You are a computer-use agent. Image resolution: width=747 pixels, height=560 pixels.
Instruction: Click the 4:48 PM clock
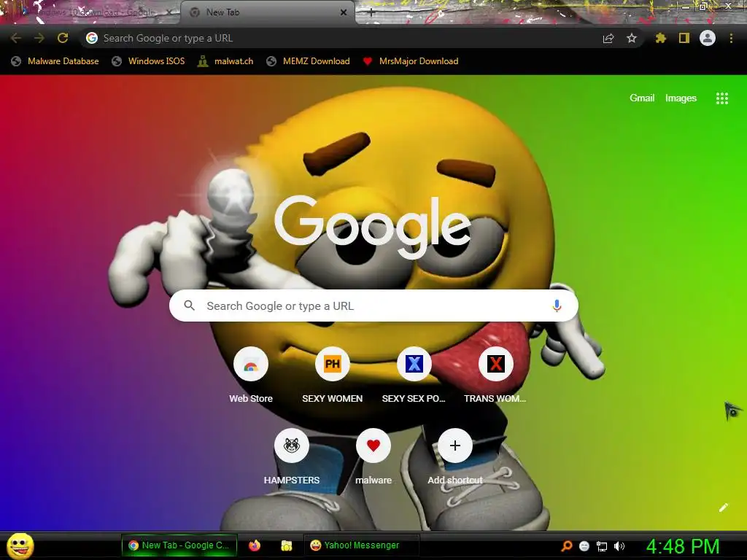pyautogui.click(x=683, y=546)
